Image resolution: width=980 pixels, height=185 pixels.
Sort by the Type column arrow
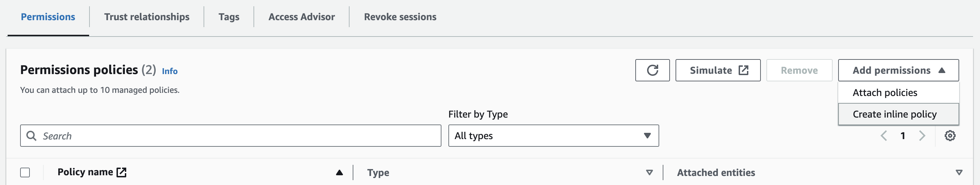(650, 172)
